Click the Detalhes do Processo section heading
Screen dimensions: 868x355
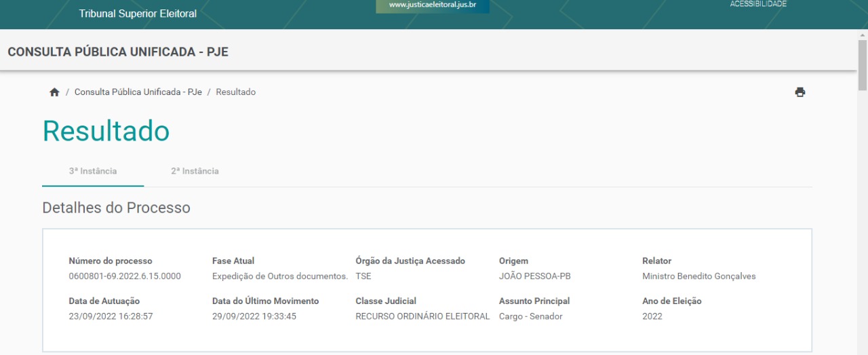(x=116, y=208)
